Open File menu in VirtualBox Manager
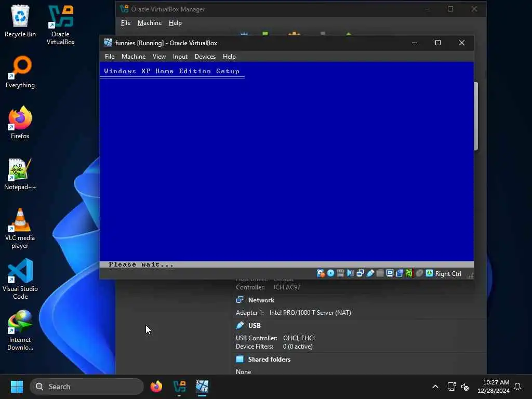 tap(126, 23)
